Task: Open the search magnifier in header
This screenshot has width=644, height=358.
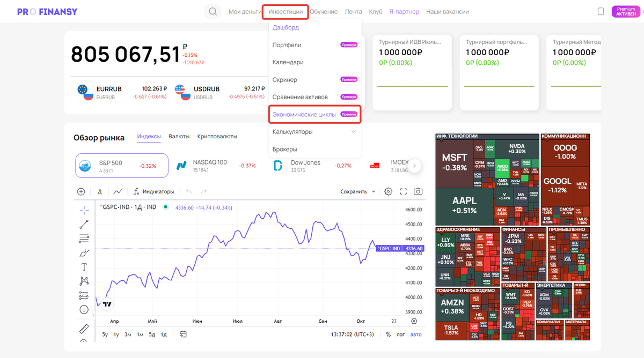Action: click(213, 11)
